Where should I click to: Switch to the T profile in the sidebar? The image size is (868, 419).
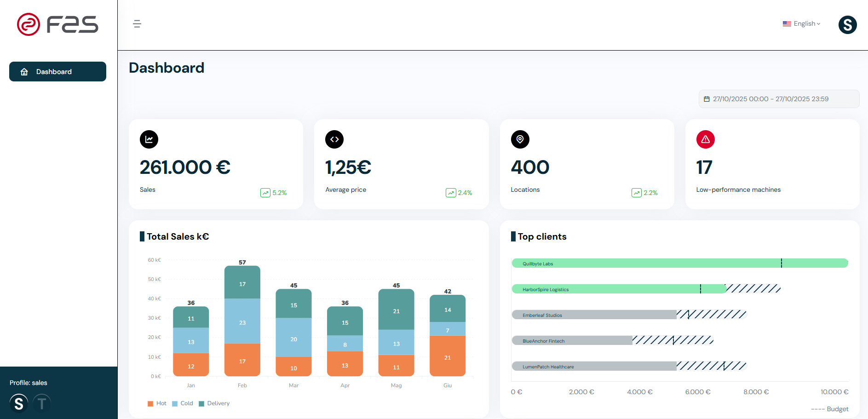(42, 403)
